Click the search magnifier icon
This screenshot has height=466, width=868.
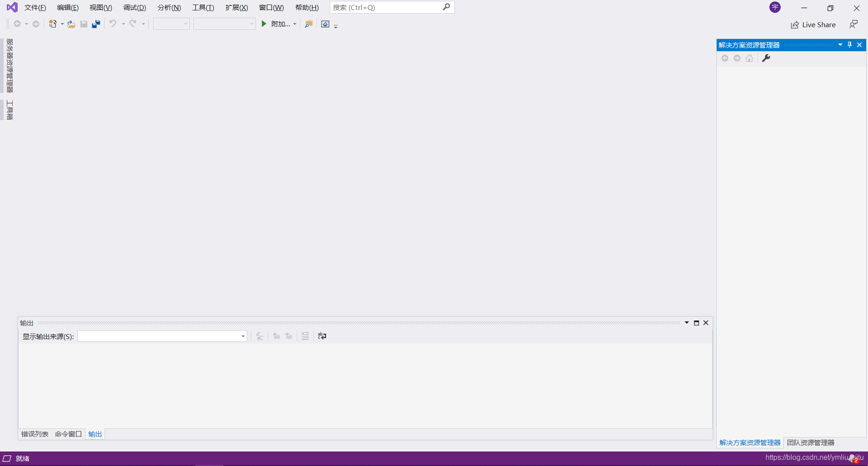point(446,7)
